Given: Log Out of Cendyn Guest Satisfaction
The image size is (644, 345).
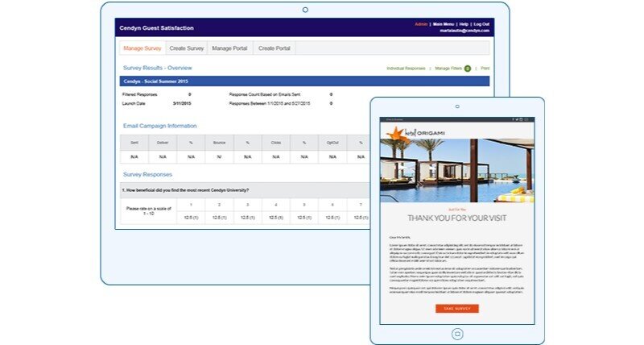Looking at the screenshot, I should (x=481, y=24).
